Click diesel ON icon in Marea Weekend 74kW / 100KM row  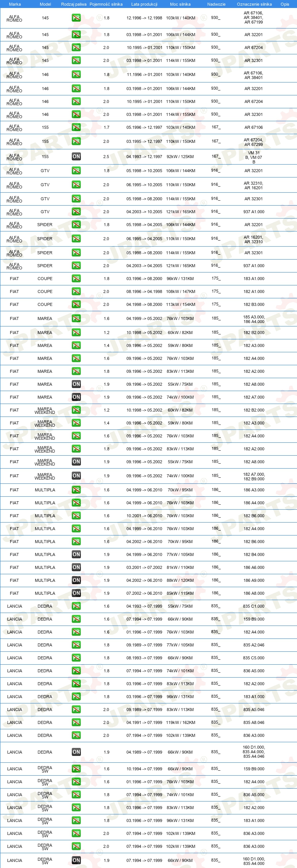pyautogui.click(x=76, y=476)
